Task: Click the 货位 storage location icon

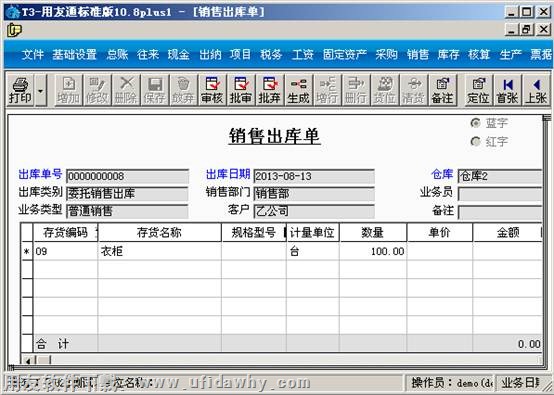Action: (x=384, y=90)
